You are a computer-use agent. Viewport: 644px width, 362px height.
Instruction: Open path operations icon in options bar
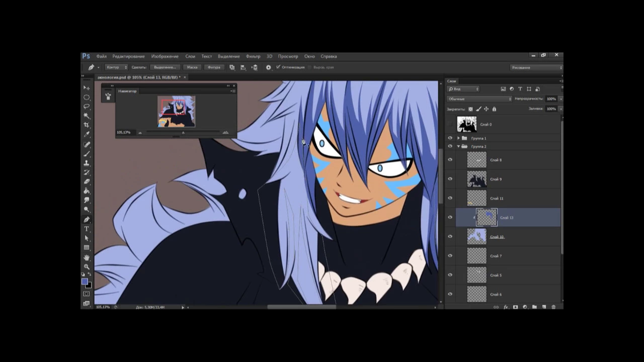pos(232,67)
